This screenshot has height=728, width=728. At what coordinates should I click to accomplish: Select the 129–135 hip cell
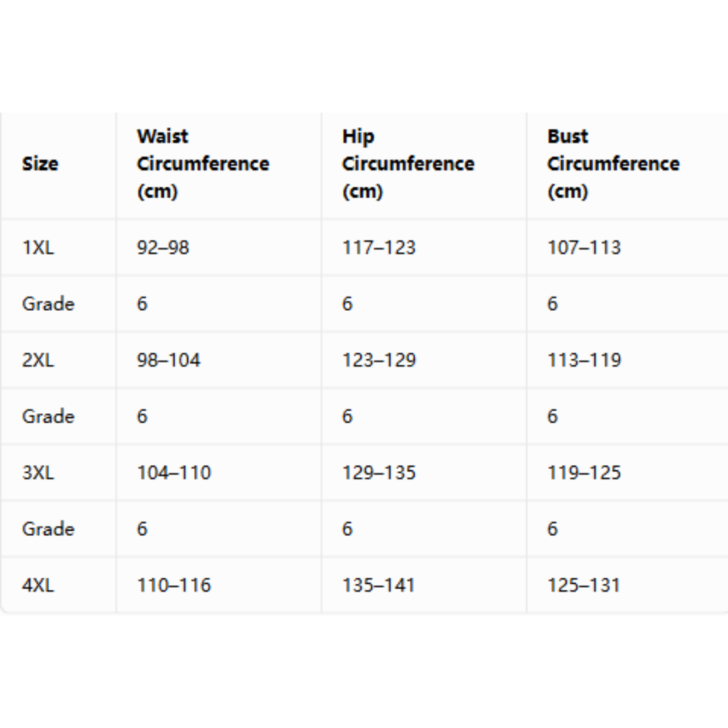tap(379, 473)
